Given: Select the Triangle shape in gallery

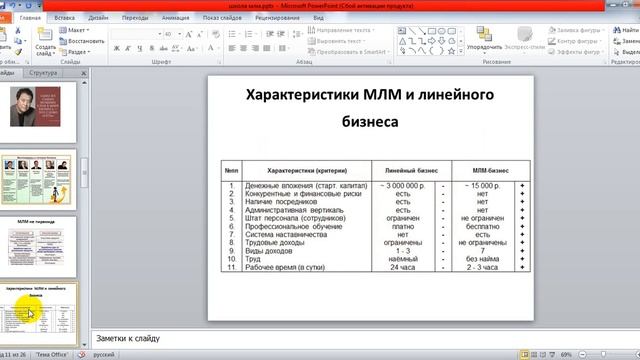Looking at the screenshot, I should click(402, 41).
